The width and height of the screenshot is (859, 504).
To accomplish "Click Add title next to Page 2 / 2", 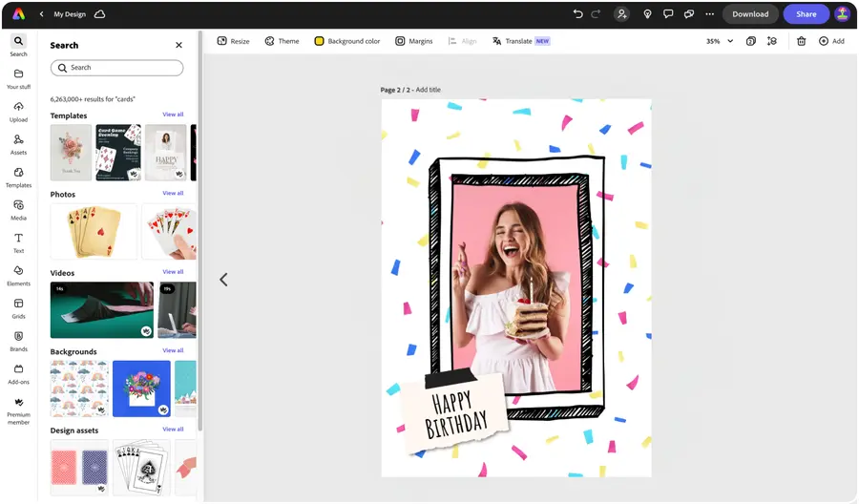I will click(428, 90).
